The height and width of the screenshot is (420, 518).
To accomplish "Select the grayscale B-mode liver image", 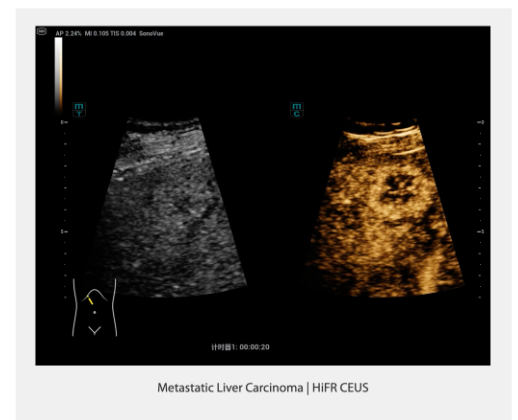I will point(168,207).
